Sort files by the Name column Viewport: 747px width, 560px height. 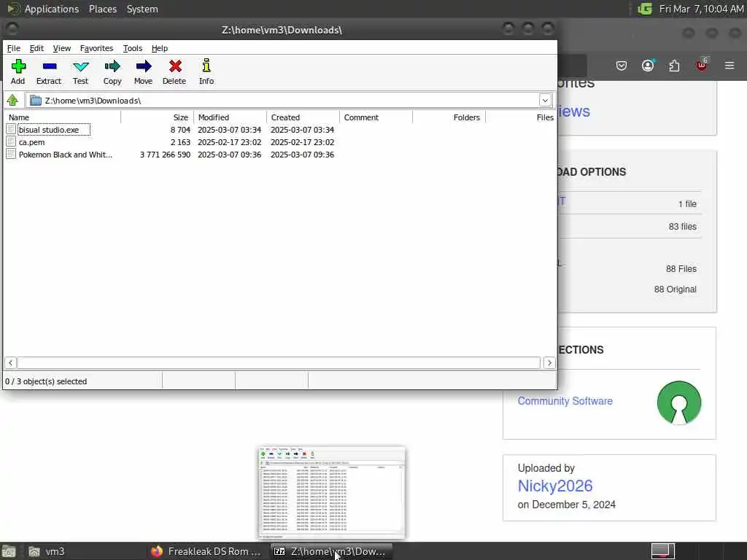click(x=63, y=117)
